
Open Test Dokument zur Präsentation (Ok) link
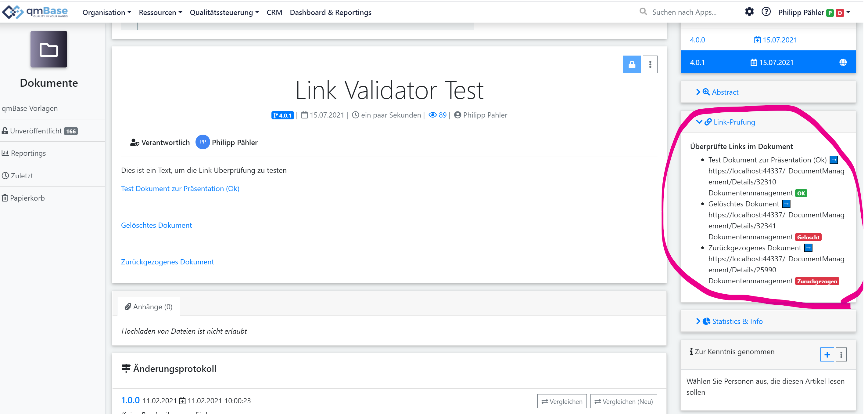tap(180, 189)
